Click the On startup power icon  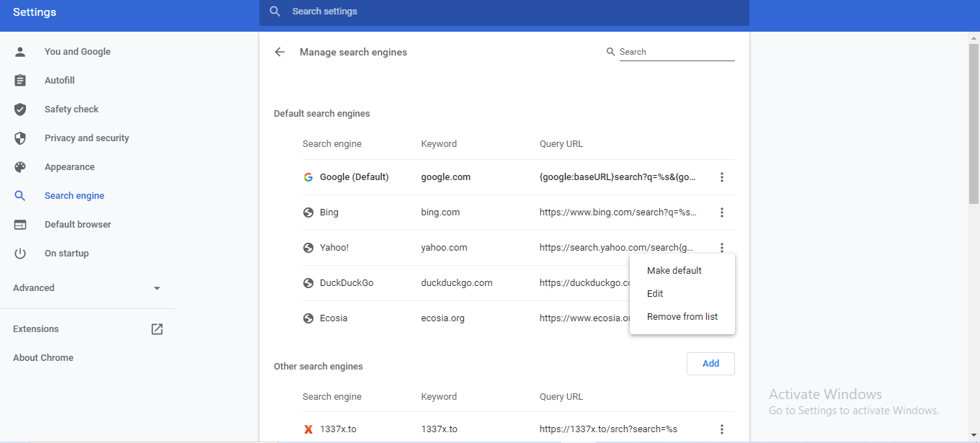pyautogui.click(x=20, y=254)
